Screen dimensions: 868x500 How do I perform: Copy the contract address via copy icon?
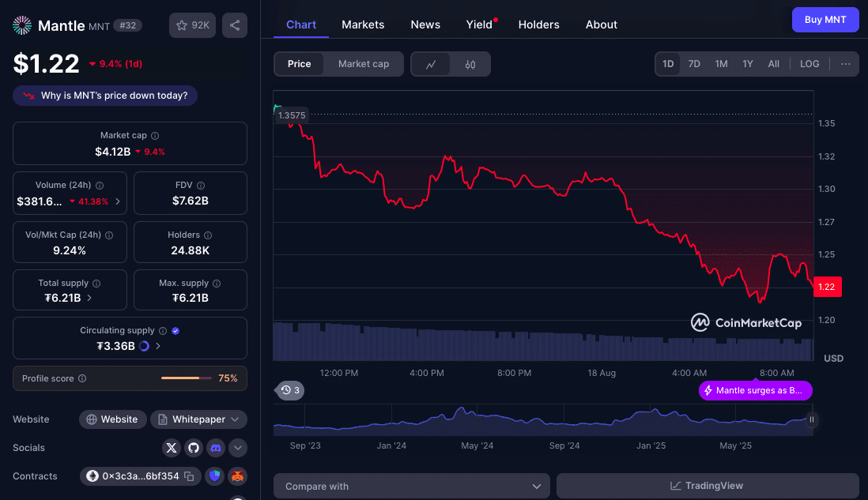click(189, 476)
